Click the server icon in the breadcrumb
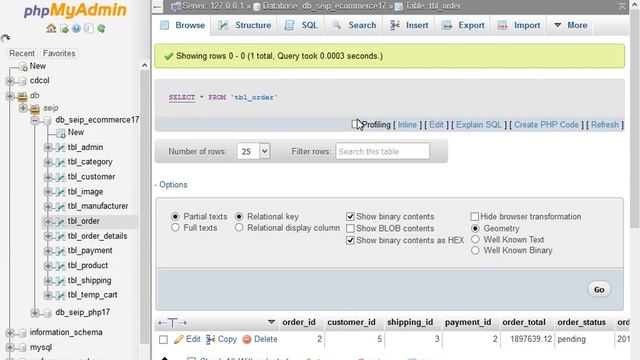This screenshot has height=360, width=640. point(176,6)
